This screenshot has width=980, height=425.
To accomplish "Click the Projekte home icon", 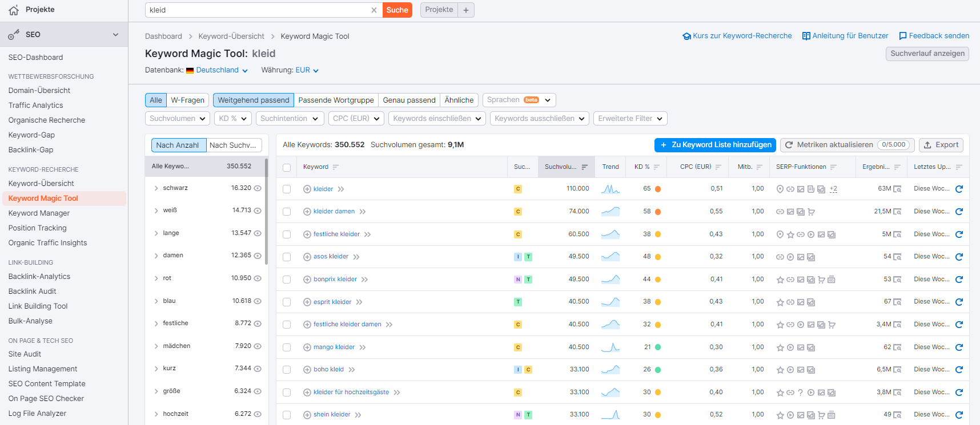I will pos(14,10).
